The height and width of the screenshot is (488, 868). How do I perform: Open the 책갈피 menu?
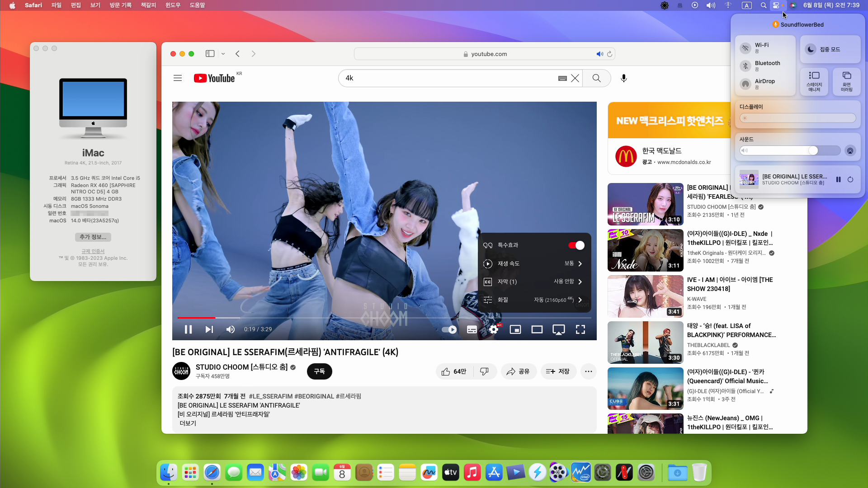[149, 5]
